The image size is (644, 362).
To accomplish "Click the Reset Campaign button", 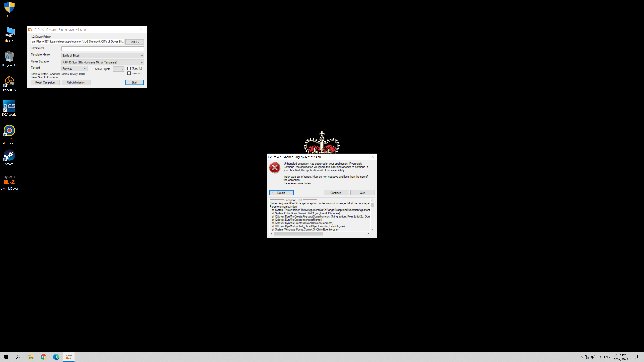I will point(45,82).
